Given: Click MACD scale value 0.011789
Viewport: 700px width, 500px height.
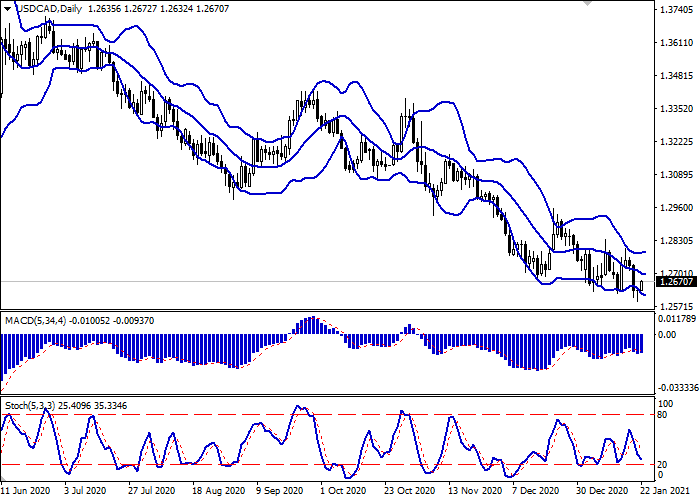Looking at the screenshot, I should tap(677, 319).
